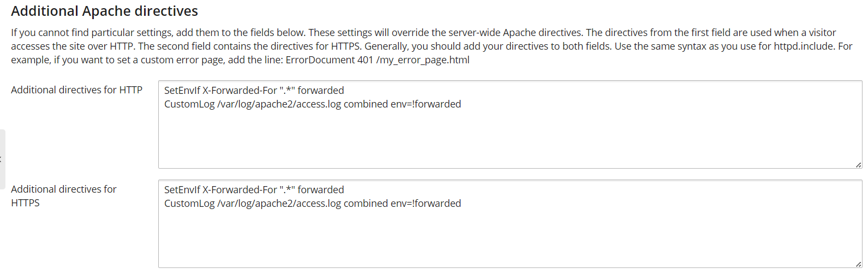Click the 'Additional directives for HTTP' label

point(76,90)
